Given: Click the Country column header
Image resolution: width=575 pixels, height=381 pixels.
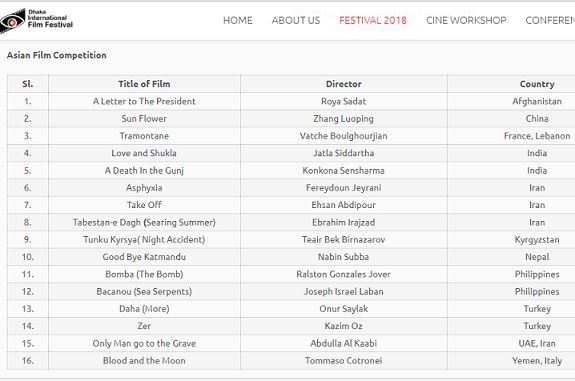Looking at the screenshot, I should (x=537, y=84).
